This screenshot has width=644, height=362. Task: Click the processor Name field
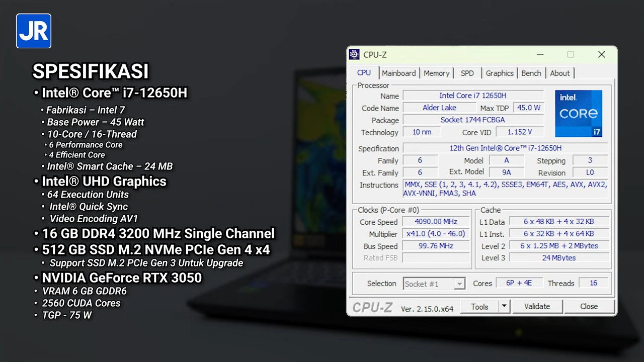click(473, 96)
